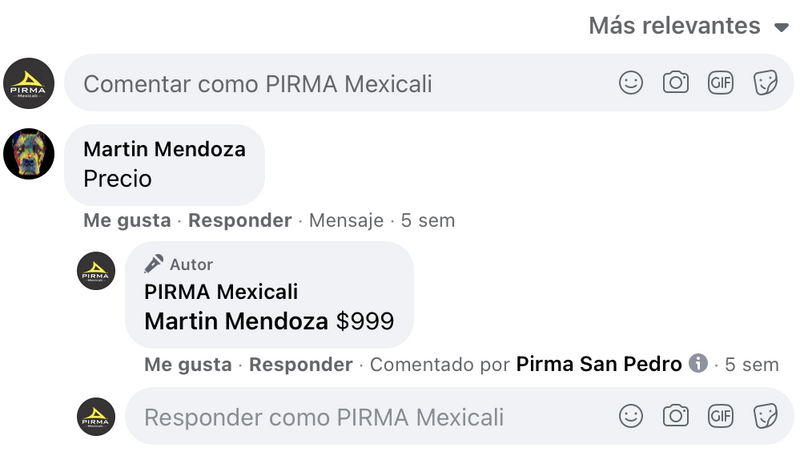Open sticker picker in reply box
812x460 pixels.
coord(766,416)
